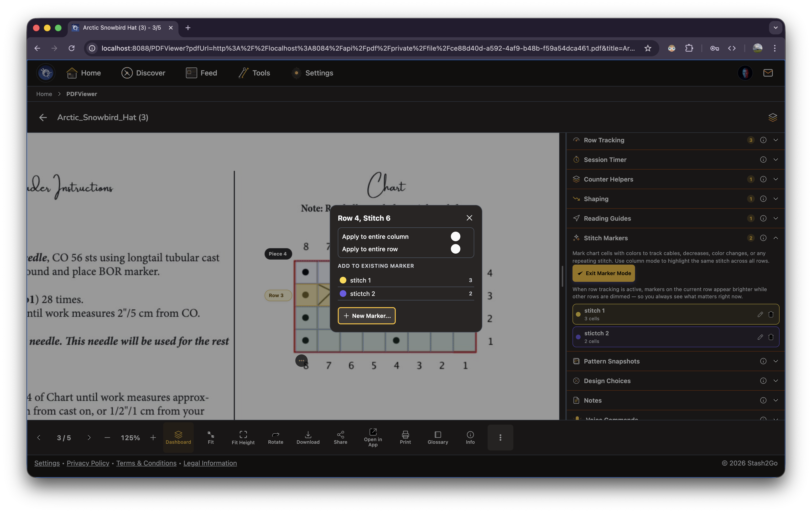Edit the stictch 2 marker with the pencil icon
Viewport: 812px width, 513px height.
[x=760, y=337]
